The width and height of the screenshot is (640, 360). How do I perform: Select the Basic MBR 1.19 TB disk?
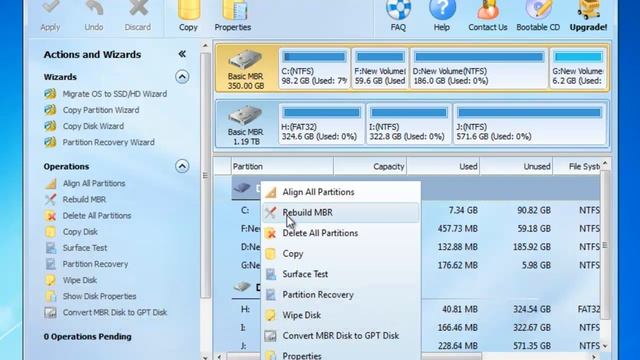click(x=246, y=124)
